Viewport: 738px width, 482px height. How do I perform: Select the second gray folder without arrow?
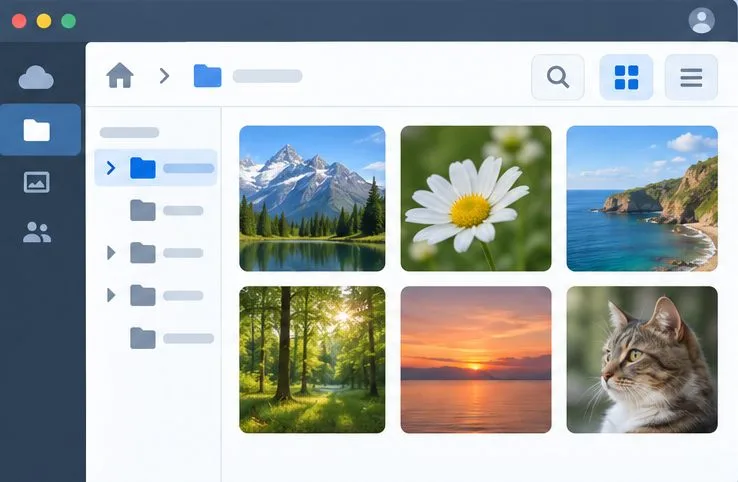pos(143,210)
